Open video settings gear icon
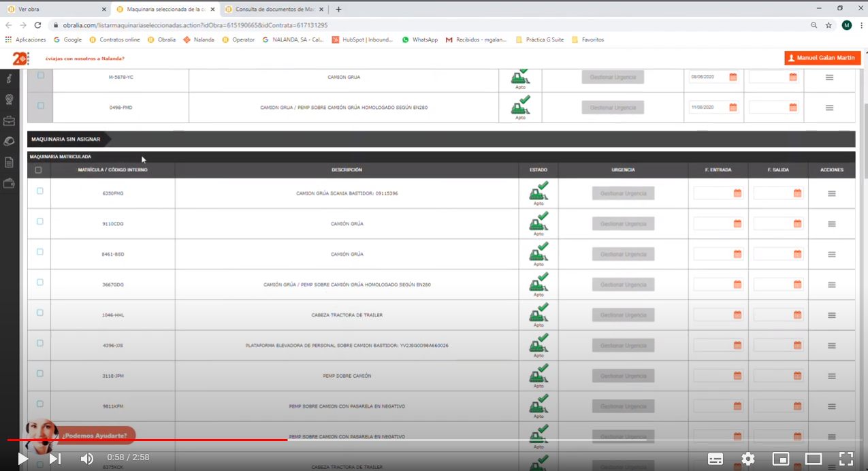The height and width of the screenshot is (471, 868). pyautogui.click(x=748, y=459)
